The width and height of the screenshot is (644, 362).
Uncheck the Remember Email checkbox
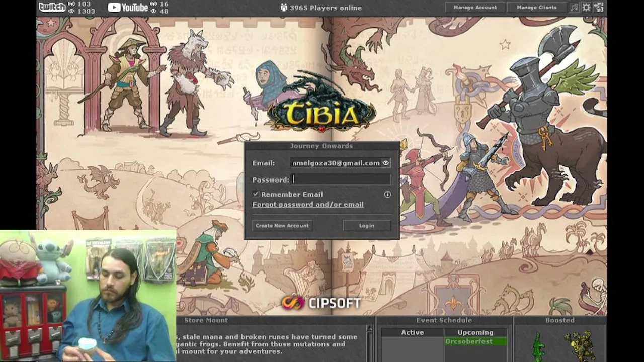coord(256,194)
